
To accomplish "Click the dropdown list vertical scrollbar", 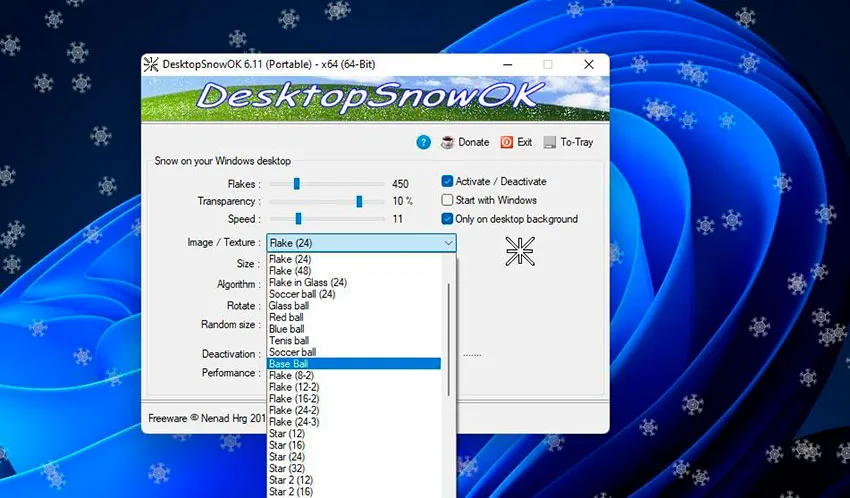I will click(x=449, y=339).
